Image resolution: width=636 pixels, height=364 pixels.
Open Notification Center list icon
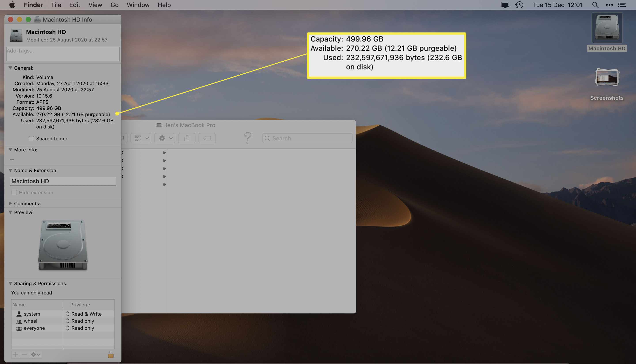pos(622,5)
